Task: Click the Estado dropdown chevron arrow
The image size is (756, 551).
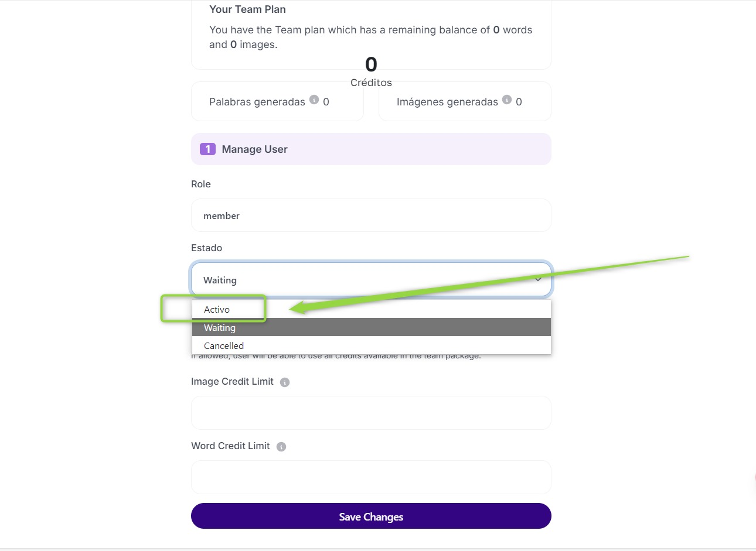Action: (x=538, y=279)
